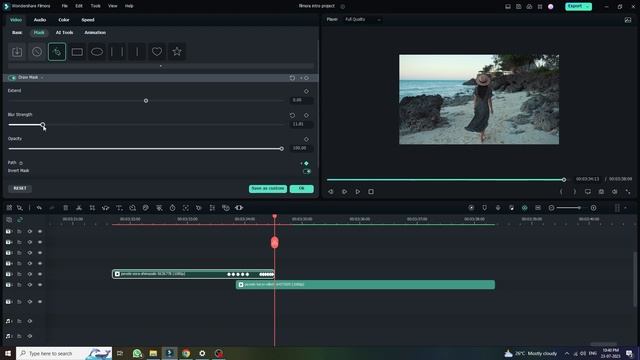Open the File menu

(64, 6)
